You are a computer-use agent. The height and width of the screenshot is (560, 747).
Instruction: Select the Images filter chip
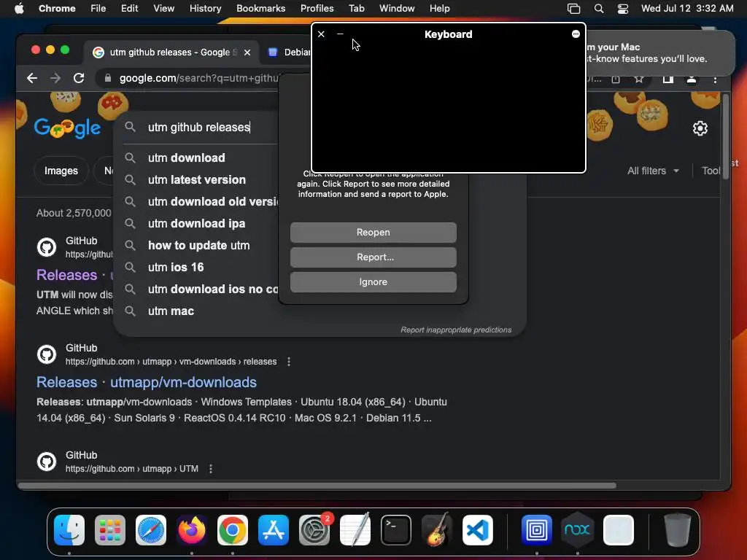coord(61,171)
